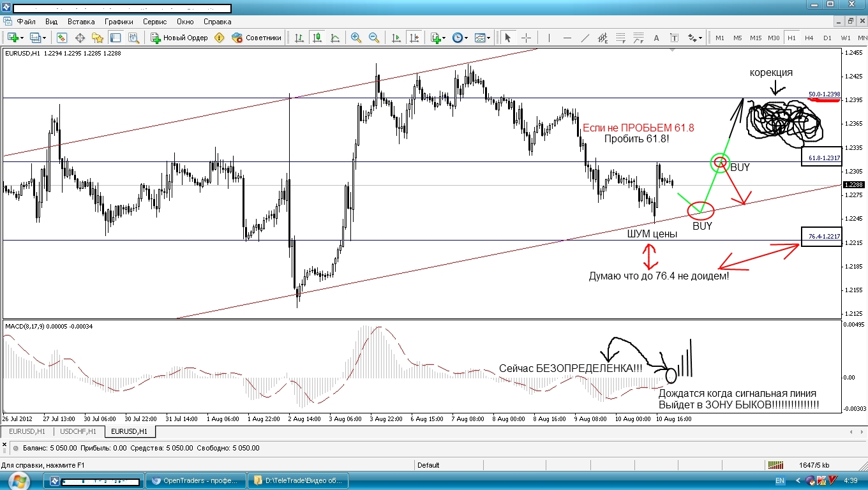Open the Strategy Tester icon
Screen dimensions: 868x490
click(133, 38)
